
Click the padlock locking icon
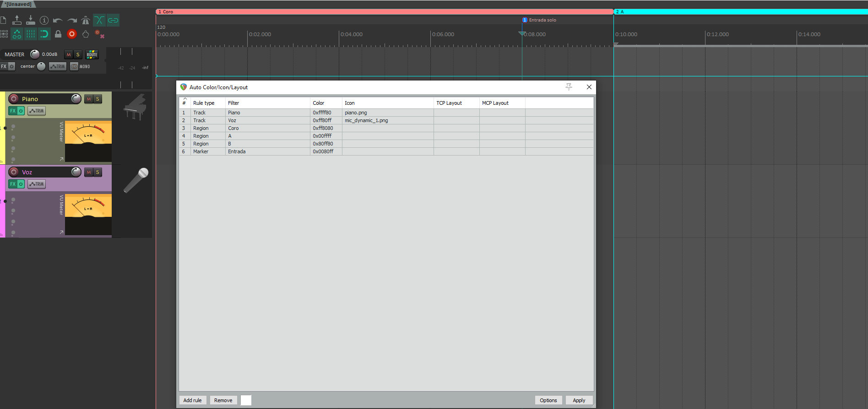coord(58,34)
